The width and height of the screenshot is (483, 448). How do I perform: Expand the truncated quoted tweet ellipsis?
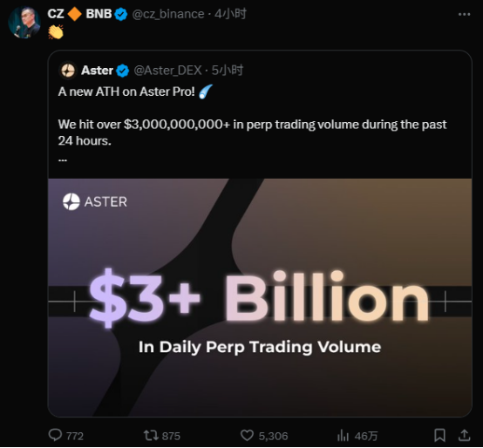pos(63,160)
